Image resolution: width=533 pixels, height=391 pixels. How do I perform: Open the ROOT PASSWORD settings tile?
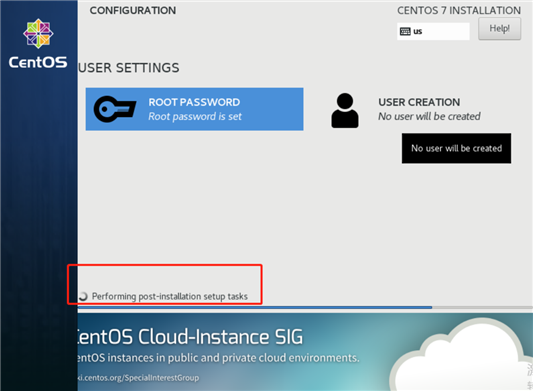click(x=194, y=109)
